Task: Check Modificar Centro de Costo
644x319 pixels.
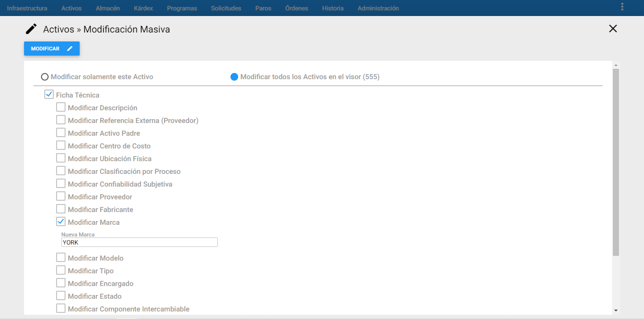Action: click(x=61, y=145)
